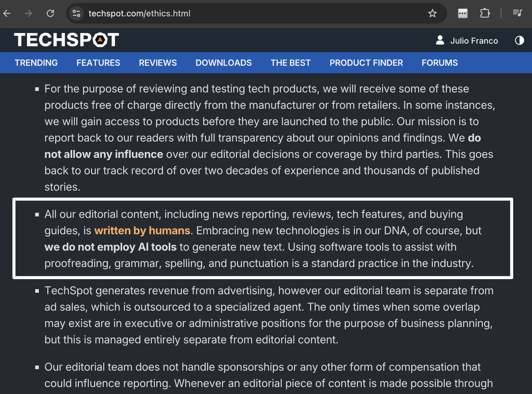Visit the Forums section
532x394 pixels.
(439, 63)
